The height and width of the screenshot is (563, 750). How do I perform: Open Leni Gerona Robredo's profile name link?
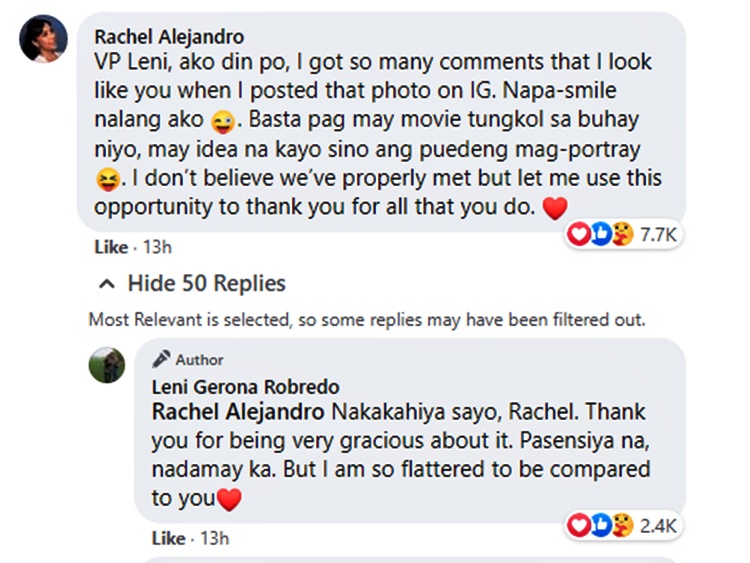(245, 387)
